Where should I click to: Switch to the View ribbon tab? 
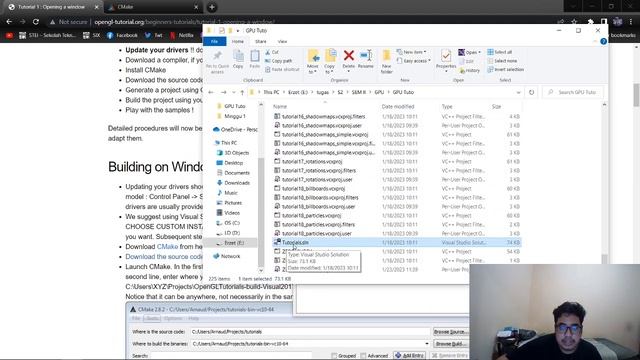click(282, 41)
